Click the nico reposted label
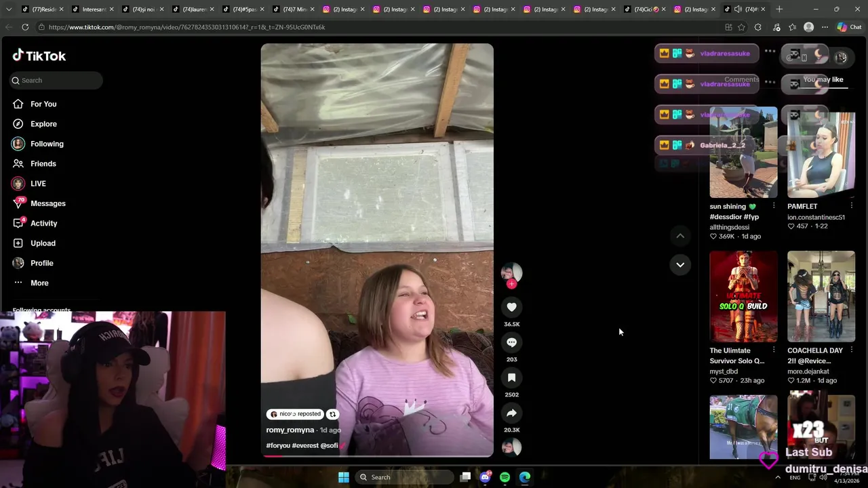The height and width of the screenshot is (488, 868). 295,413
